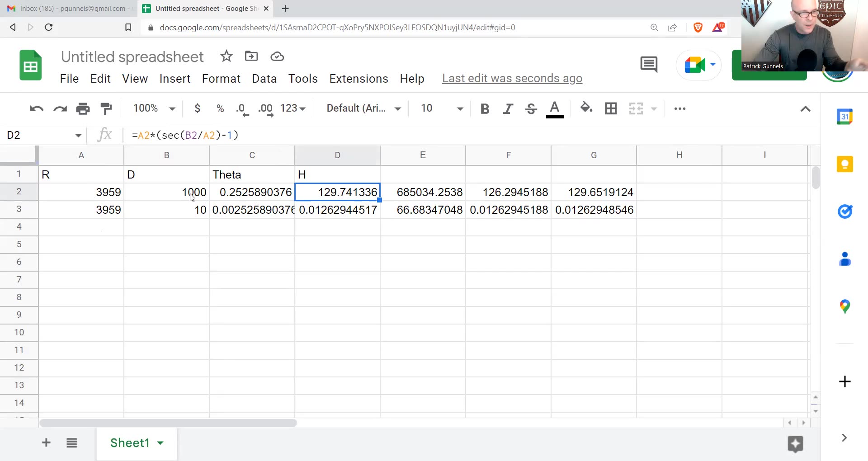The height and width of the screenshot is (461, 868).
Task: Expand the Name box D2 dropdown arrow
Action: coord(78,136)
